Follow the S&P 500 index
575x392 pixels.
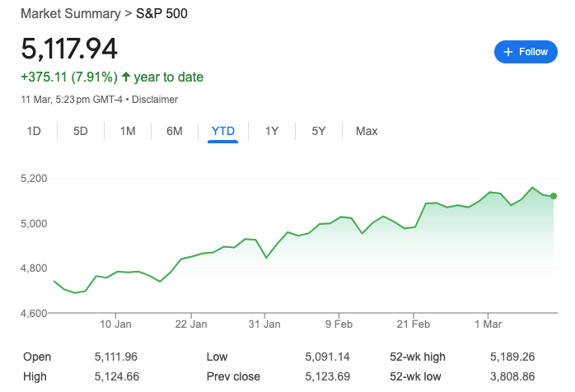click(x=526, y=52)
